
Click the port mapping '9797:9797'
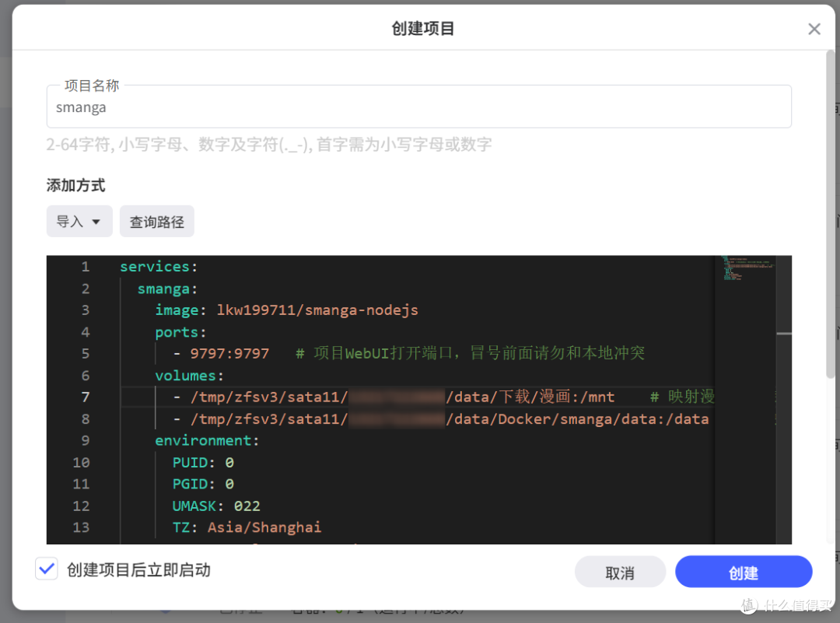coord(229,354)
